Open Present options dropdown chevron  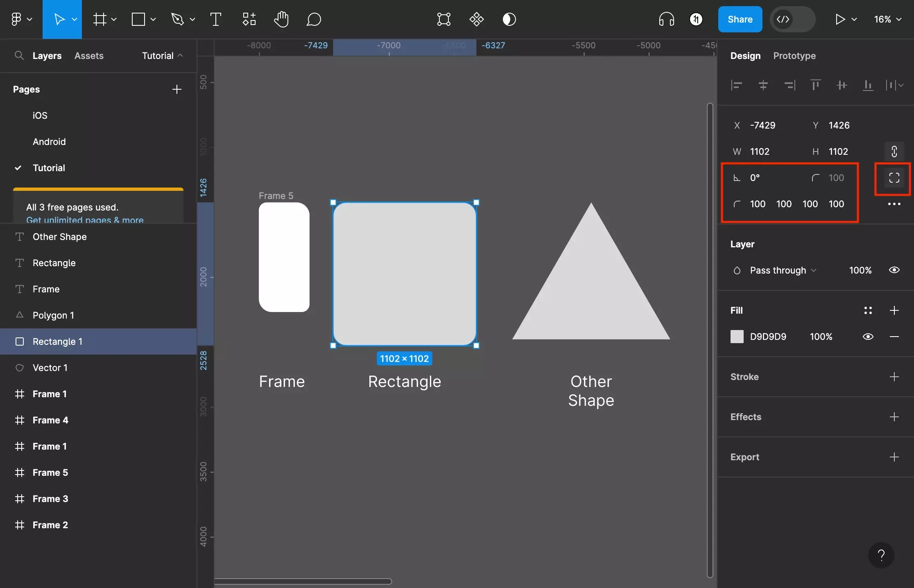pyautogui.click(x=854, y=19)
